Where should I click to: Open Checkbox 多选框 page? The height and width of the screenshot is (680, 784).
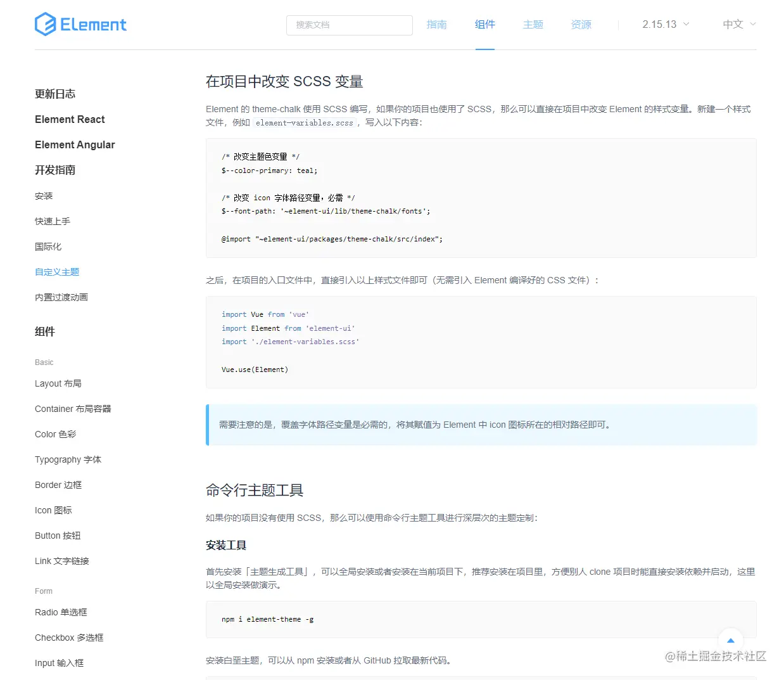coord(69,638)
